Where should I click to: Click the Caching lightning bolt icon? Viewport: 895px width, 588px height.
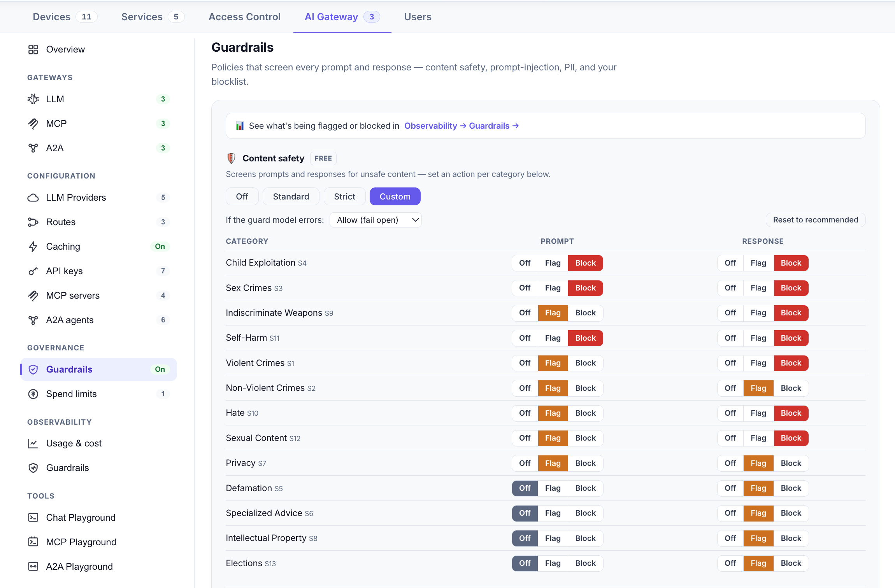pos(33,247)
